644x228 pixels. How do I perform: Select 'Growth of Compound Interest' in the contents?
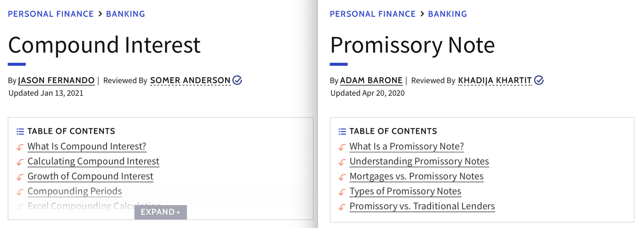coord(90,176)
